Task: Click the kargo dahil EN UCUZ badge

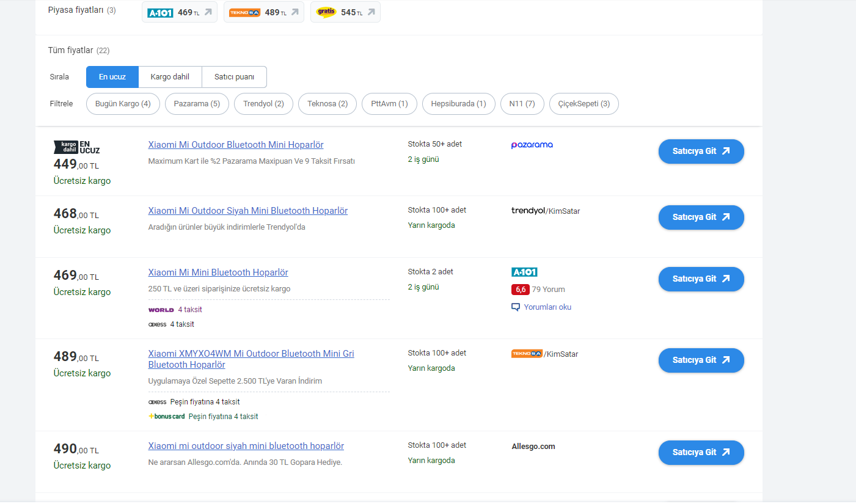Action: click(77, 147)
